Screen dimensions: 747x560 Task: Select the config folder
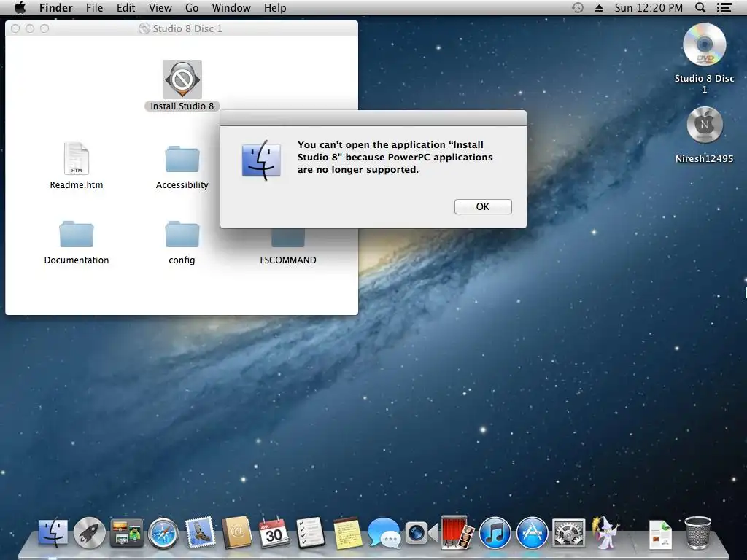pyautogui.click(x=182, y=234)
